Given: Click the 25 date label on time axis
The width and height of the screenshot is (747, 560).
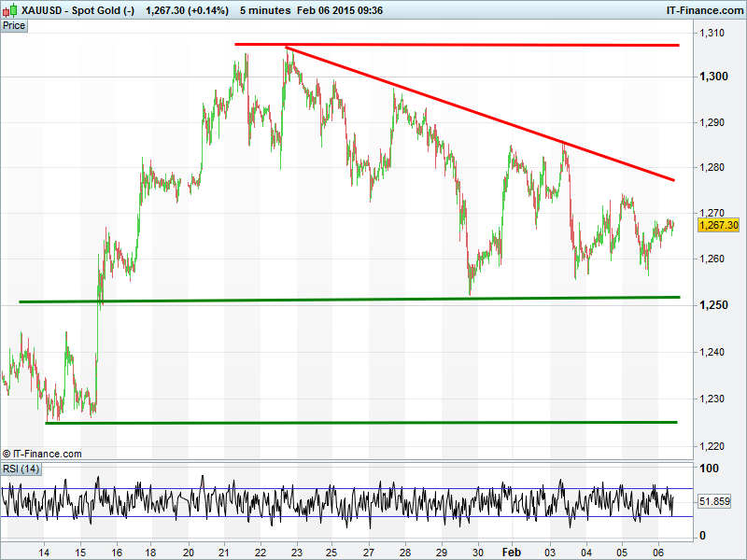Looking at the screenshot, I should point(331,553).
